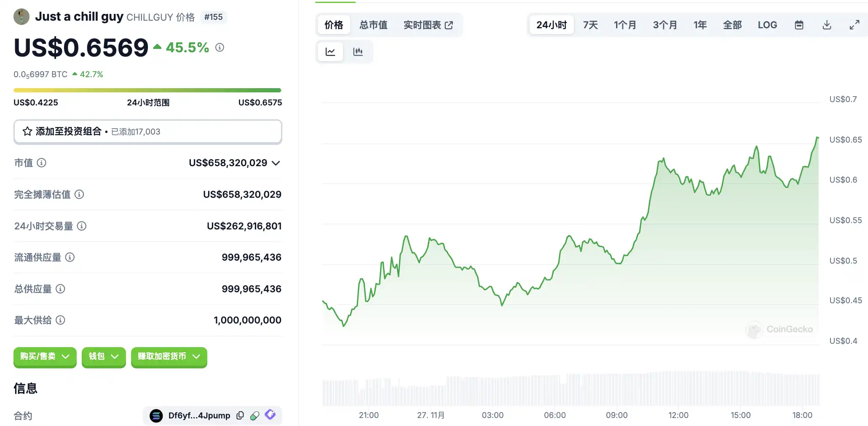The height and width of the screenshot is (426, 868).
Task: Click the info icon beside 24小时交易量
Action: (x=82, y=226)
